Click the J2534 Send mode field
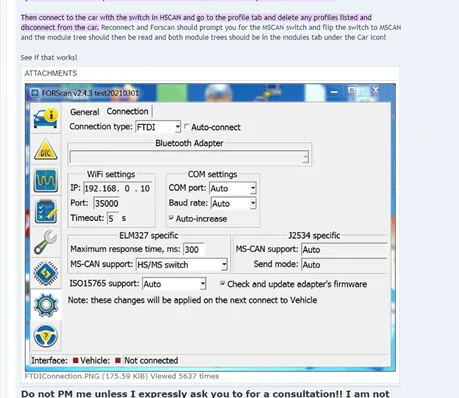Screen dimensions: 459x398 point(344,265)
